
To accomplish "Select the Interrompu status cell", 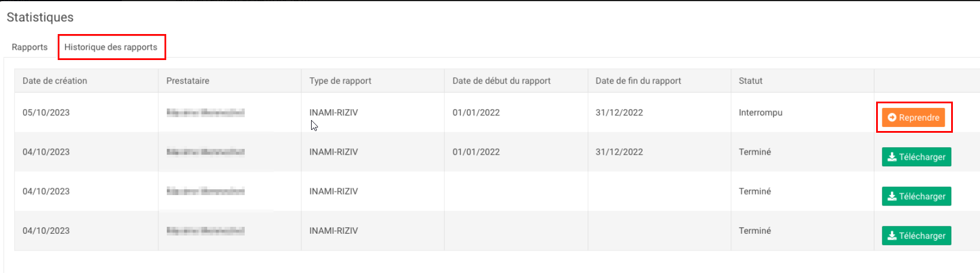I will tap(761, 113).
